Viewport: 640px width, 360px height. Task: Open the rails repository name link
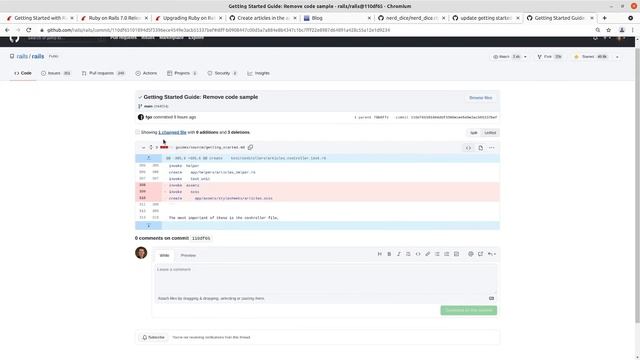tap(38, 56)
